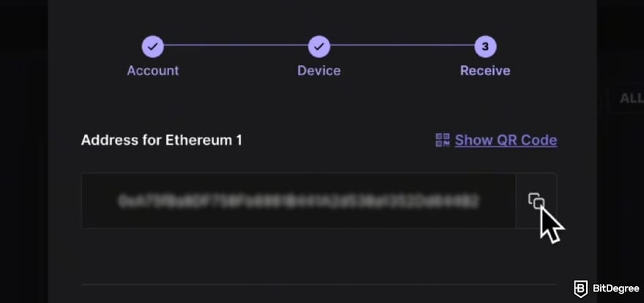
Task: Click the "Address for Ethereum 1" heading
Action: (x=161, y=140)
